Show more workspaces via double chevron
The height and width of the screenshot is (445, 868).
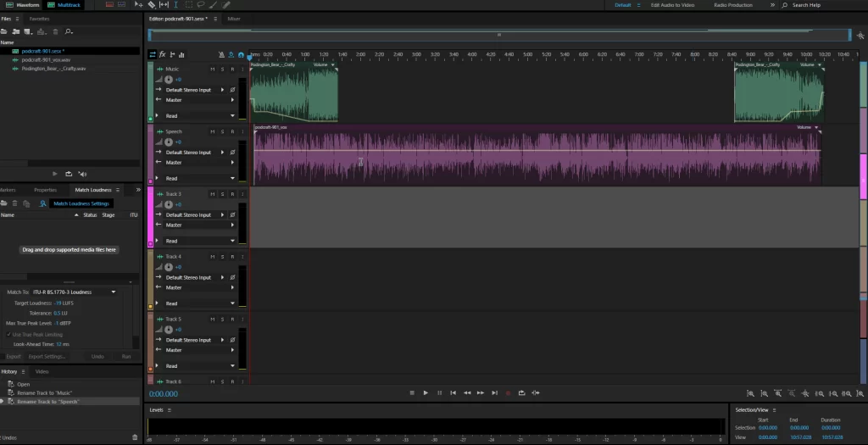[x=772, y=5]
